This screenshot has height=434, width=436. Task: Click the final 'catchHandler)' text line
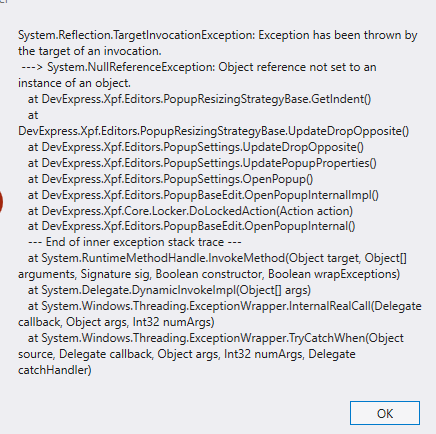(x=55, y=370)
